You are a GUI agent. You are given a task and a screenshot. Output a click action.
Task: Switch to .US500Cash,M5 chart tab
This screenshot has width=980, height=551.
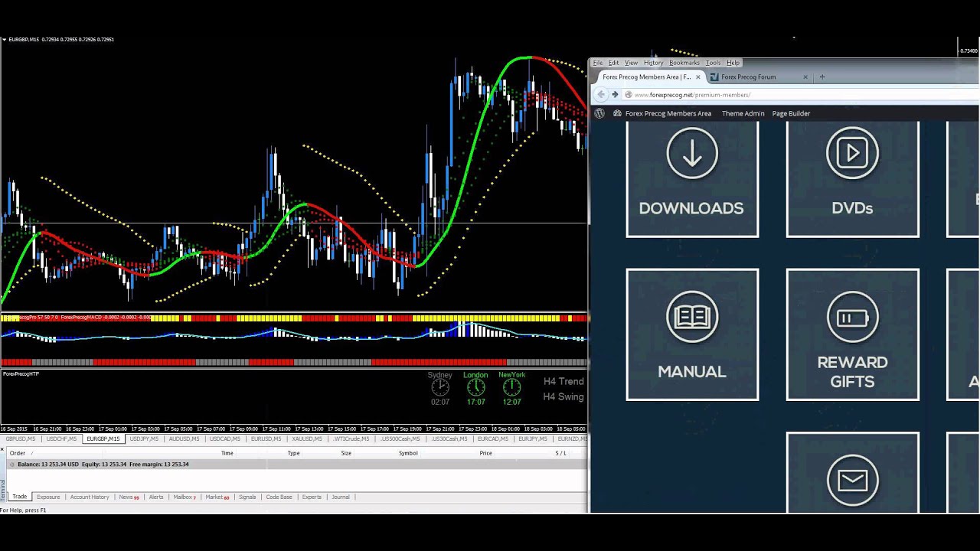pyautogui.click(x=400, y=439)
